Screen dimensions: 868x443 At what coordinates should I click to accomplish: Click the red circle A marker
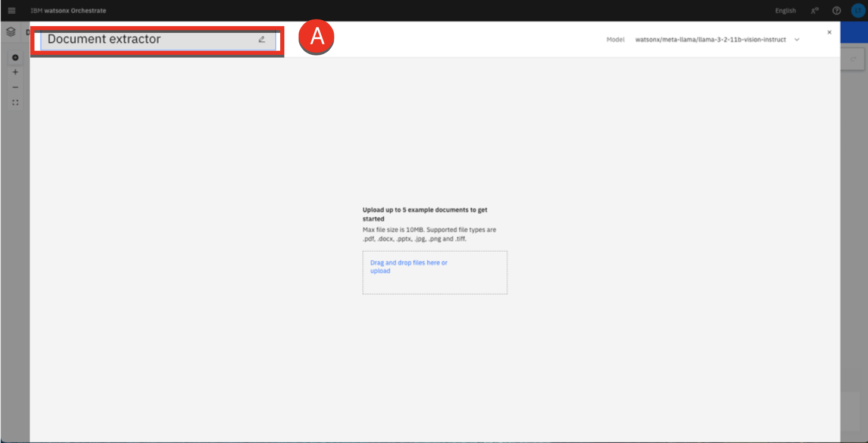coord(317,38)
